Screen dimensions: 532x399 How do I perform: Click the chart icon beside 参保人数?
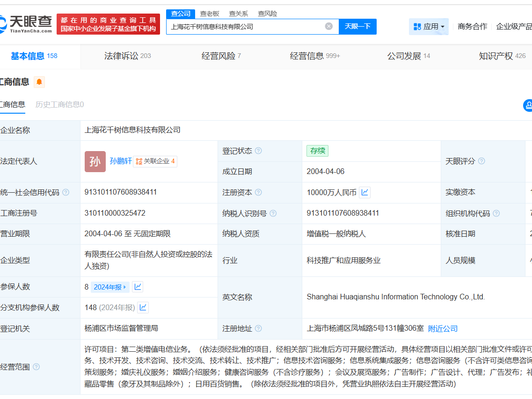(x=137, y=286)
